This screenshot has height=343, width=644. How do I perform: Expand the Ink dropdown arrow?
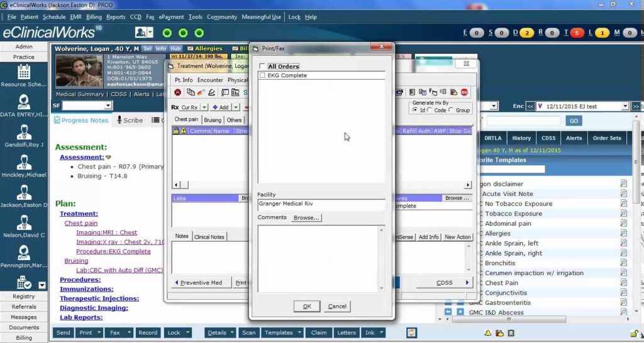(x=382, y=333)
